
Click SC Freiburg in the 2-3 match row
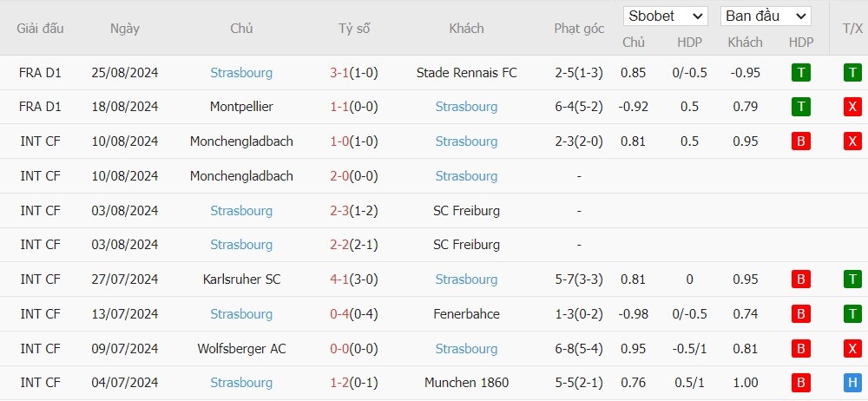click(x=466, y=210)
